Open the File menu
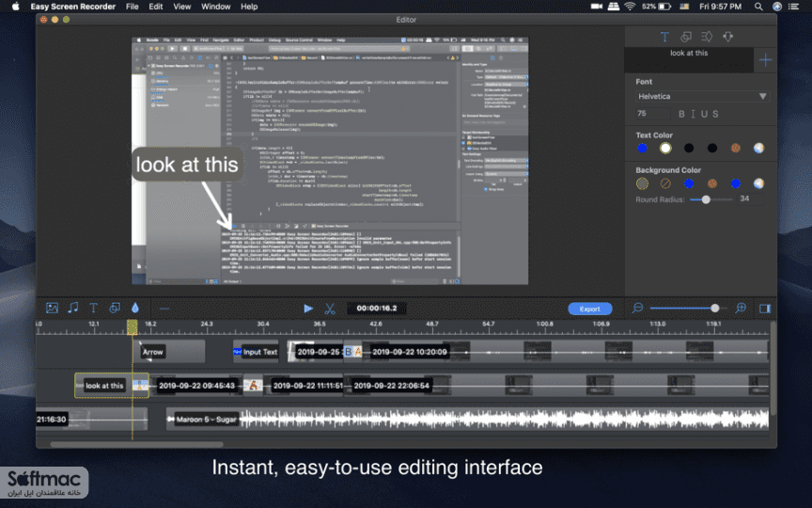 pos(133,7)
